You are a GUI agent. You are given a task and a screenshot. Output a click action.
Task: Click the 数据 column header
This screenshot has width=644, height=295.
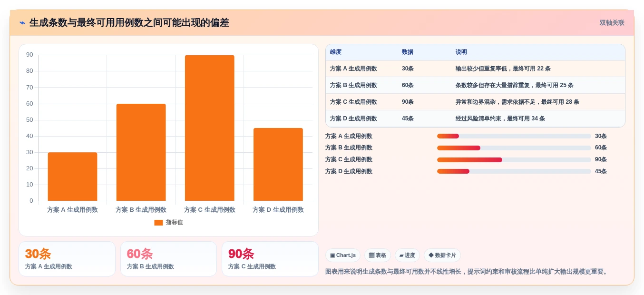click(x=408, y=52)
